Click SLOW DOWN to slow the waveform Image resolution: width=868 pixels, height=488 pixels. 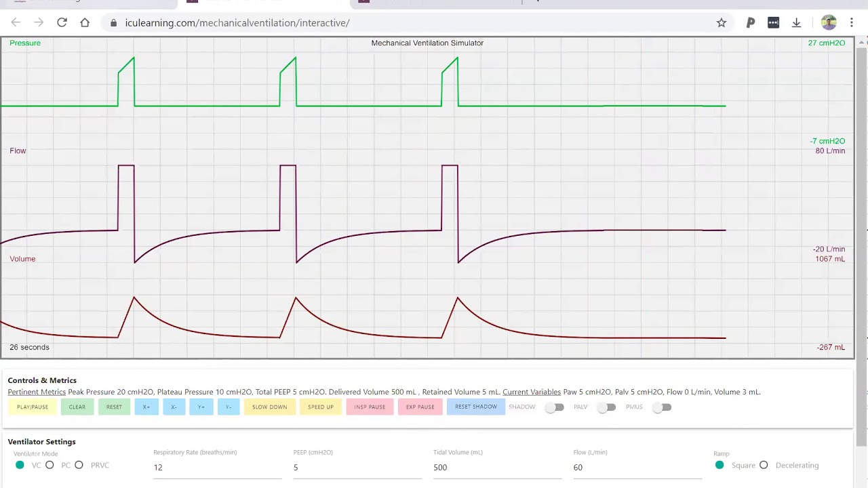(x=270, y=407)
